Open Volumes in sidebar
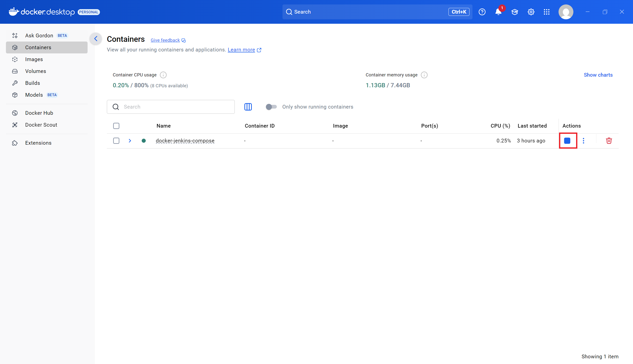This screenshot has width=633, height=364. point(36,71)
